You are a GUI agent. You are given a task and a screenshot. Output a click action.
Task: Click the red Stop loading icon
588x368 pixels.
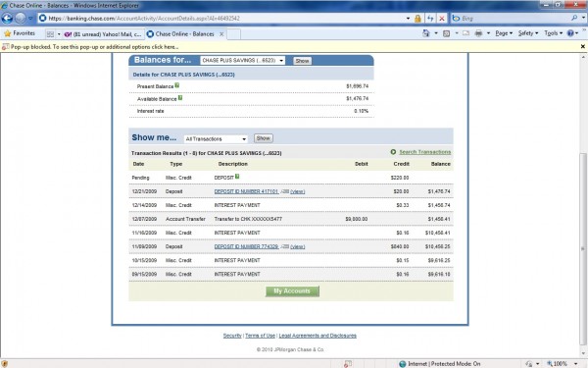click(442, 18)
